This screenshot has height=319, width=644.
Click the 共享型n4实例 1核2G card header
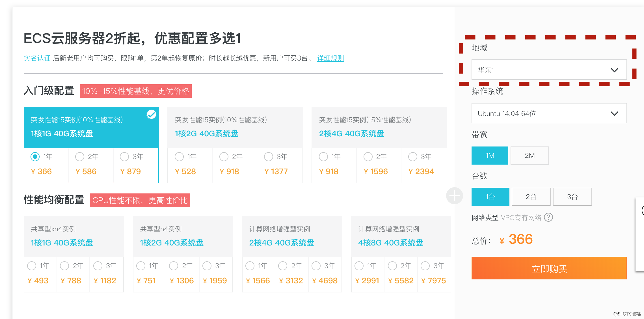(x=183, y=236)
